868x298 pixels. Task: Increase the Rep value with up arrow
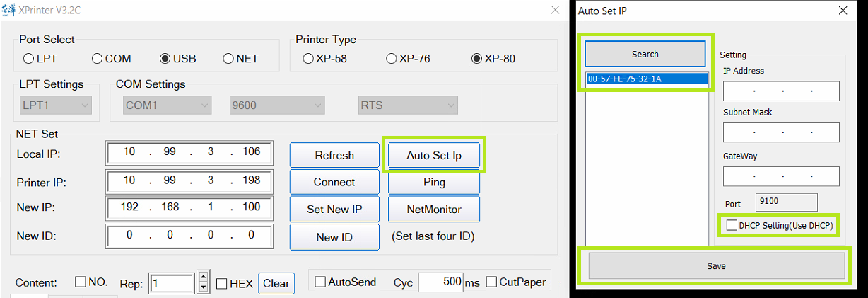point(204,278)
